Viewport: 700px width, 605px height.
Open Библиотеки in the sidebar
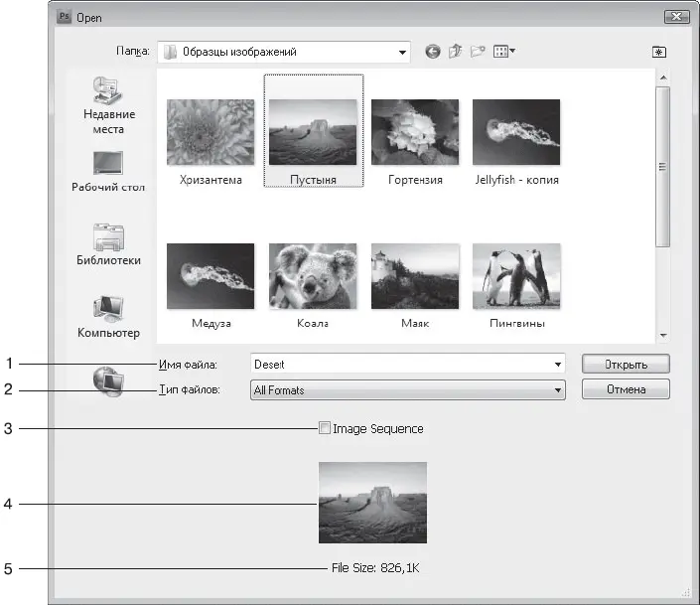tap(108, 244)
